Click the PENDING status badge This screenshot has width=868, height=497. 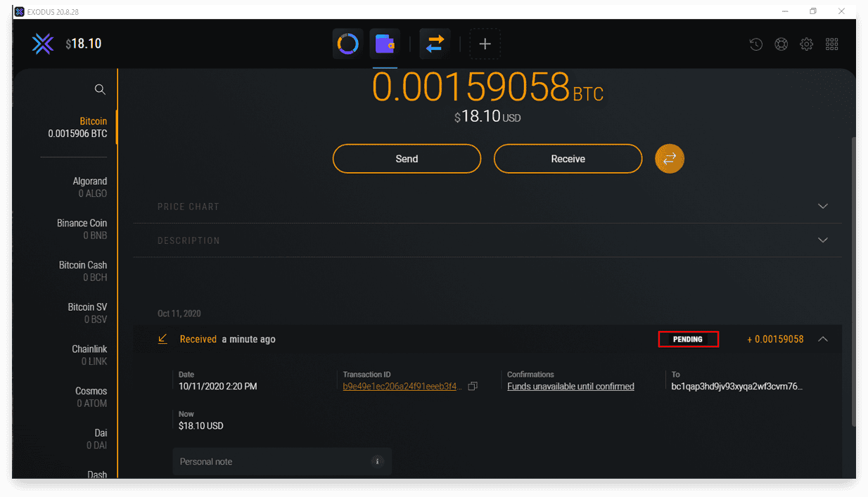click(688, 340)
